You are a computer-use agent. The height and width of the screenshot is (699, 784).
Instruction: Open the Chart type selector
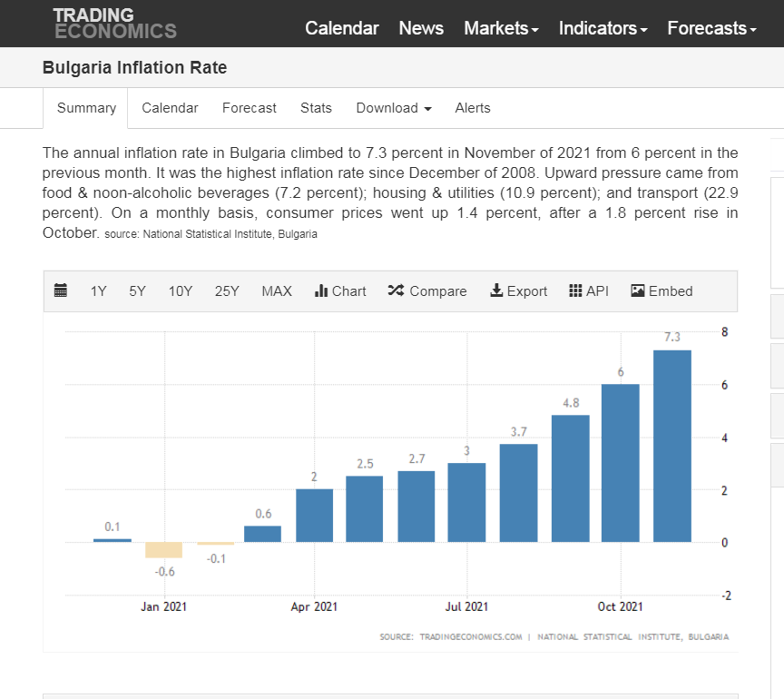(340, 290)
